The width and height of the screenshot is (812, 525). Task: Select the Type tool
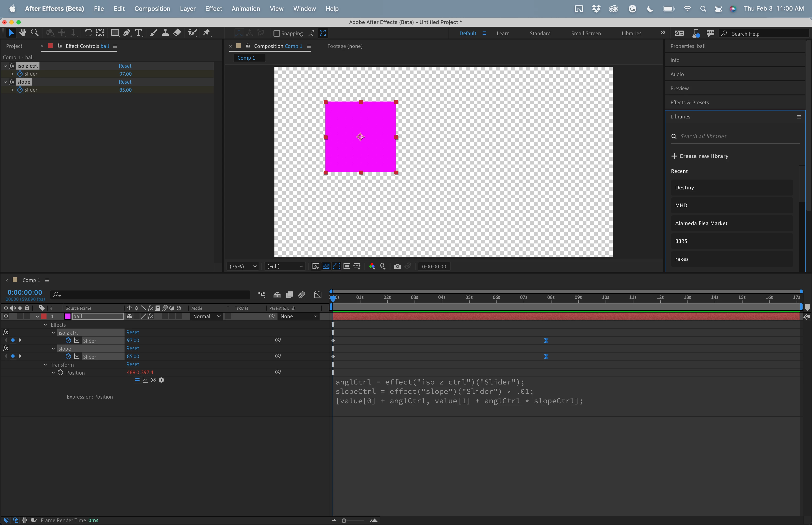pos(138,33)
